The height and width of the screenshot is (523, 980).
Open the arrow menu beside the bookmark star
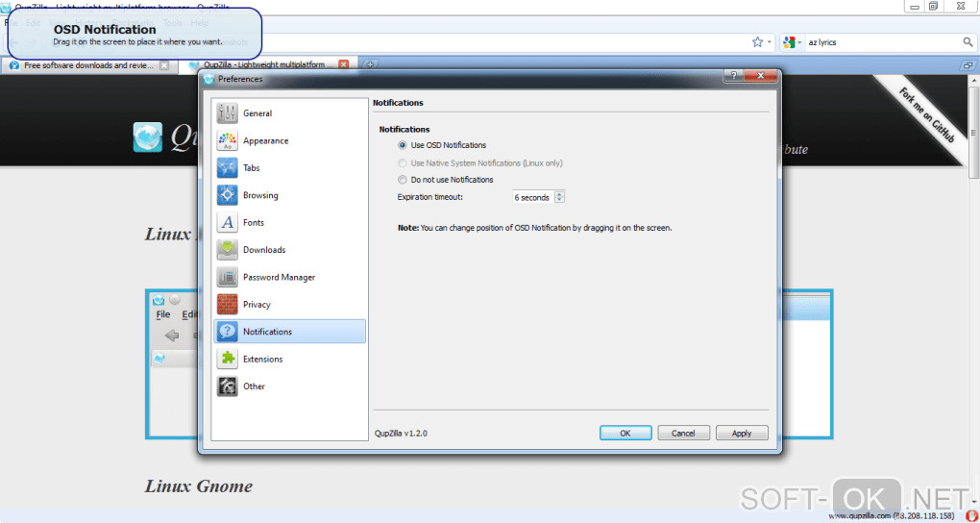770,42
